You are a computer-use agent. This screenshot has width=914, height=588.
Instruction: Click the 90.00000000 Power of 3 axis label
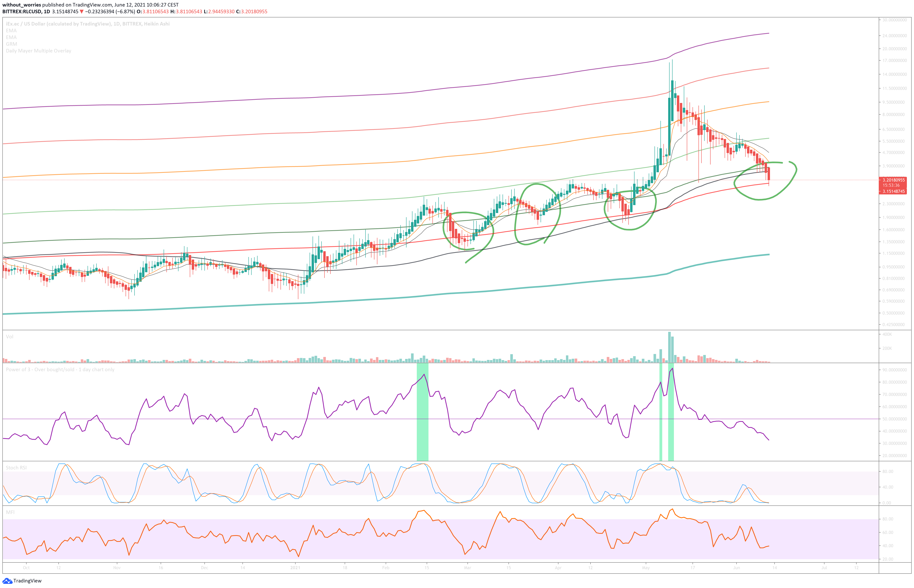(x=895, y=370)
